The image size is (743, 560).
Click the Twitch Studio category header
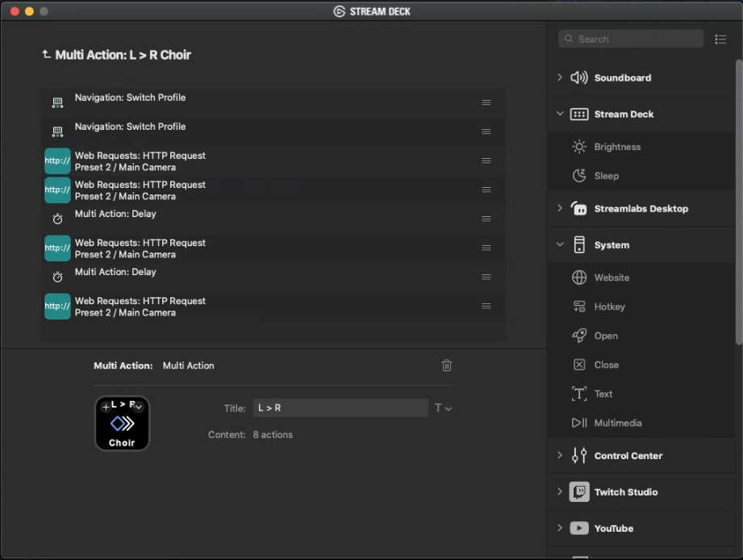[641, 491]
